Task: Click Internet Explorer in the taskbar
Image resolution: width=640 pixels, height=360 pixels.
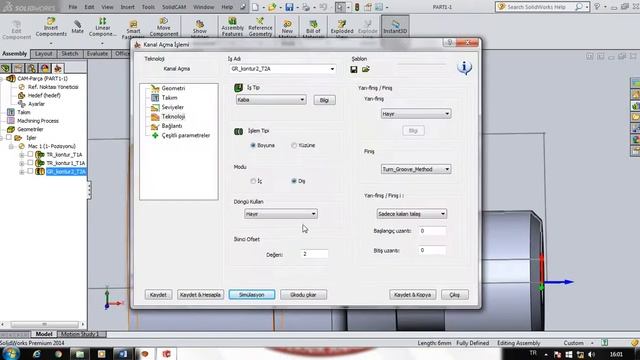Action: coord(37,354)
